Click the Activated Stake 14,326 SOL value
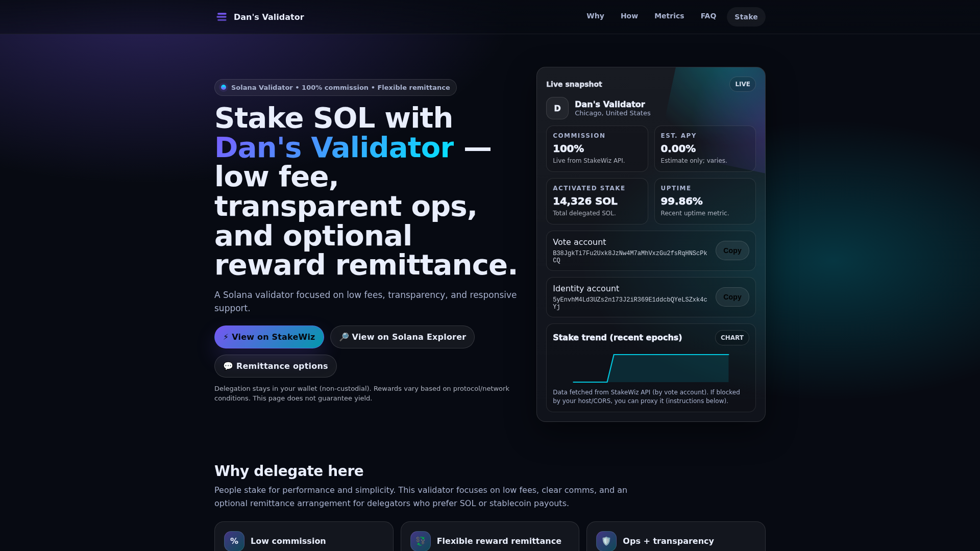Screen dimensions: 980x551 (585, 201)
